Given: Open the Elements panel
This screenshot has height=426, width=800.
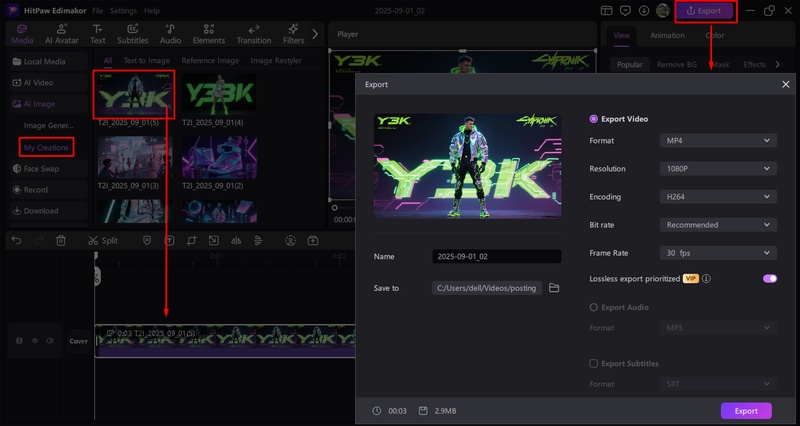Looking at the screenshot, I should pos(209,34).
